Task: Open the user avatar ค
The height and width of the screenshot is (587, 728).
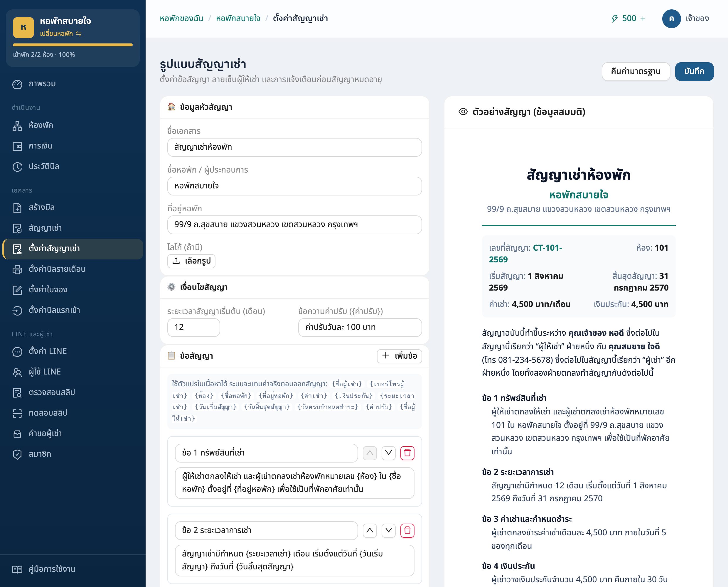Action: [x=671, y=18]
